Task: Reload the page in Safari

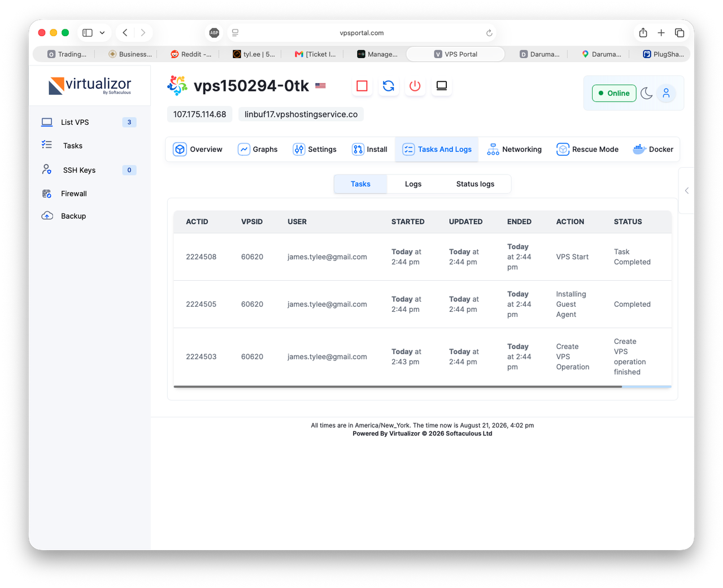Action: [489, 33]
